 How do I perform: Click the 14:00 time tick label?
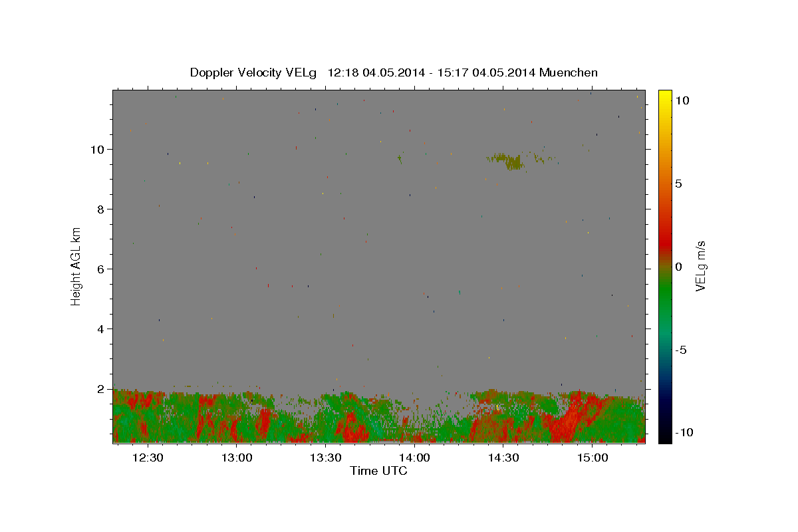point(414,458)
